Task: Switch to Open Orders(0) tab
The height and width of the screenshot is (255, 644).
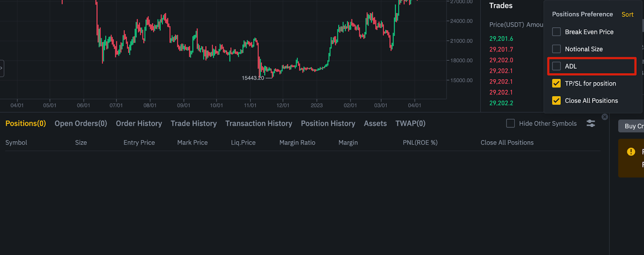Action: coord(80,123)
